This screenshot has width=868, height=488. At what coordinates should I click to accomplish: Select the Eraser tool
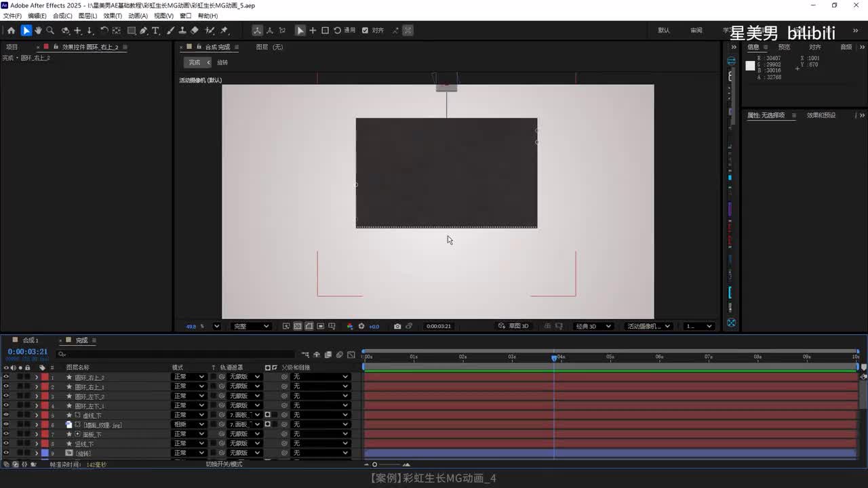[x=195, y=30]
